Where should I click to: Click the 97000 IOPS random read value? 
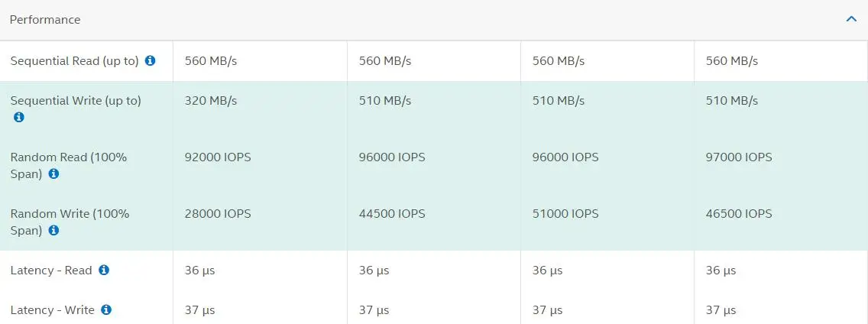[739, 157]
